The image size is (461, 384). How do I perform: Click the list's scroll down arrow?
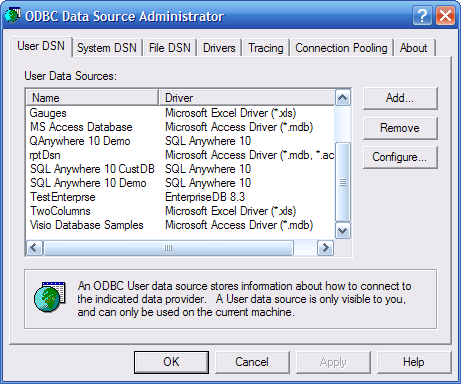click(x=343, y=231)
